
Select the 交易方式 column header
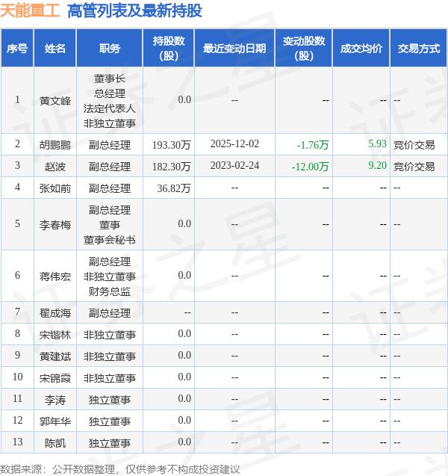(419, 49)
